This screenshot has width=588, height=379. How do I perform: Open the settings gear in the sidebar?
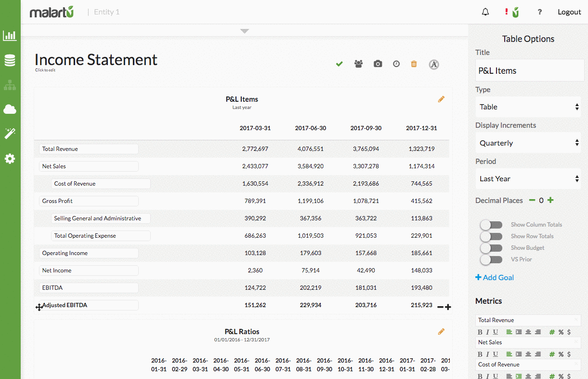pyautogui.click(x=10, y=158)
